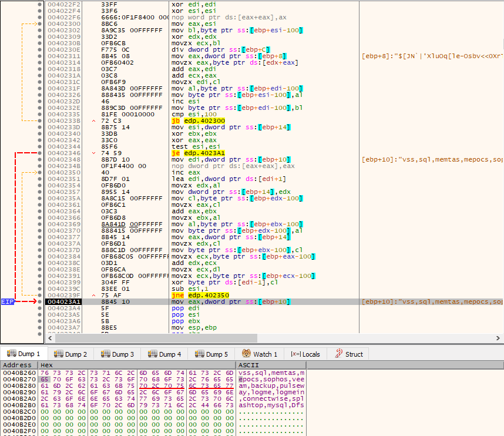Screen dimensions: 504x436
Task: Click the ASCII column header in dump
Action: (x=271, y=365)
